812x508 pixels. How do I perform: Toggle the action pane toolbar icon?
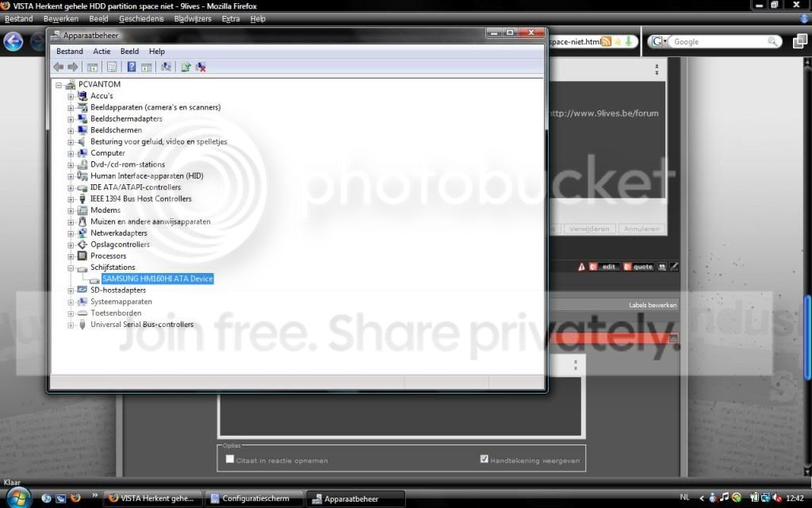147,67
